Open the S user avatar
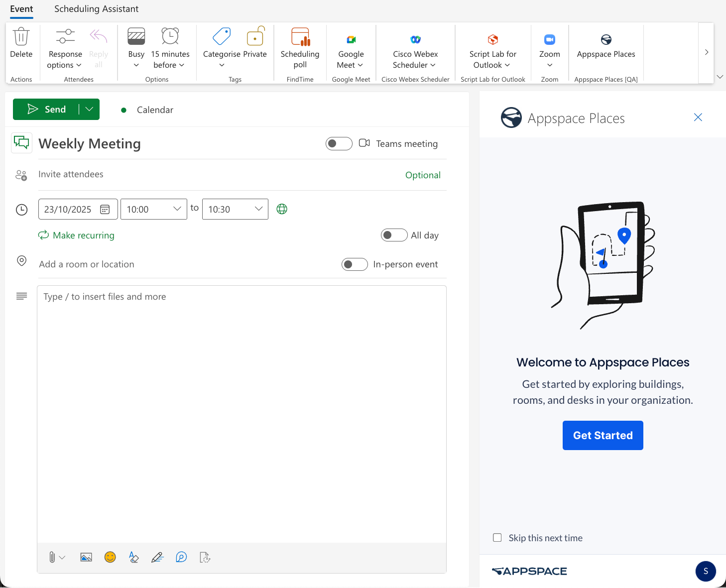The height and width of the screenshot is (588, 726). tap(706, 571)
